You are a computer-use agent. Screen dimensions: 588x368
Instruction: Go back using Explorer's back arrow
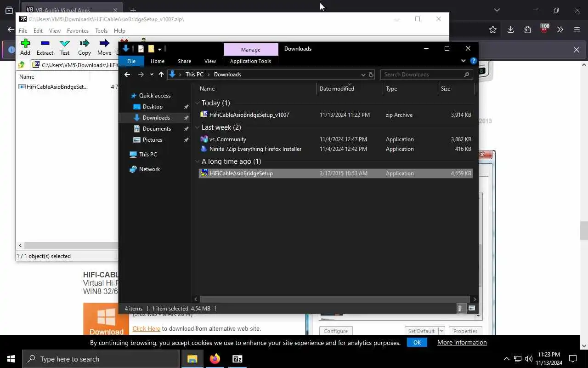127,75
